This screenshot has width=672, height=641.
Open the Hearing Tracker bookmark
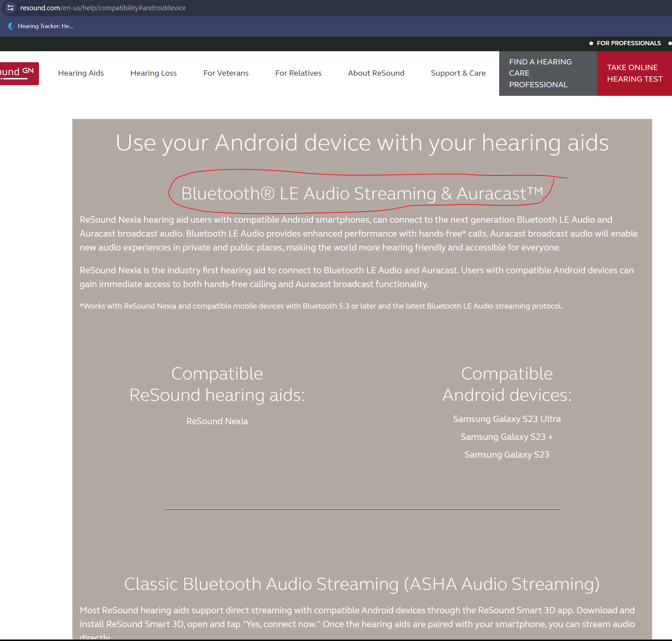pyautogui.click(x=41, y=26)
